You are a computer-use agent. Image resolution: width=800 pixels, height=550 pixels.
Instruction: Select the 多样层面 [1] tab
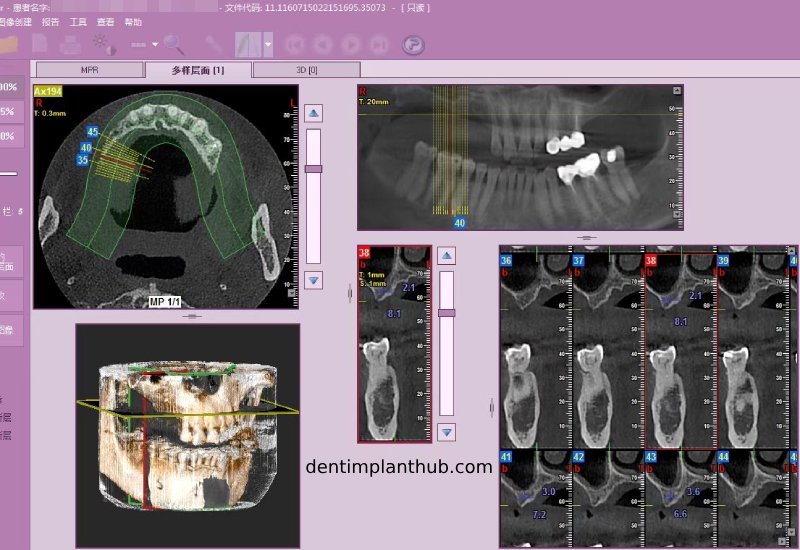click(198, 70)
